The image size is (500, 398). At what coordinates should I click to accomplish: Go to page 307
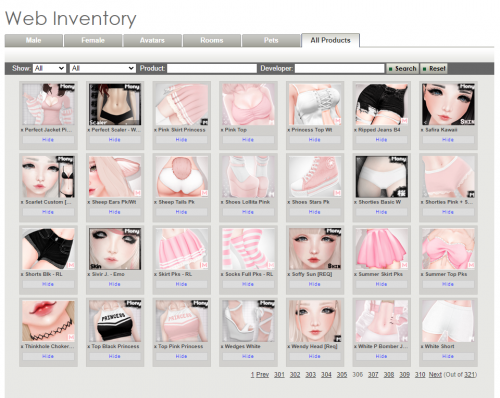[373, 375]
